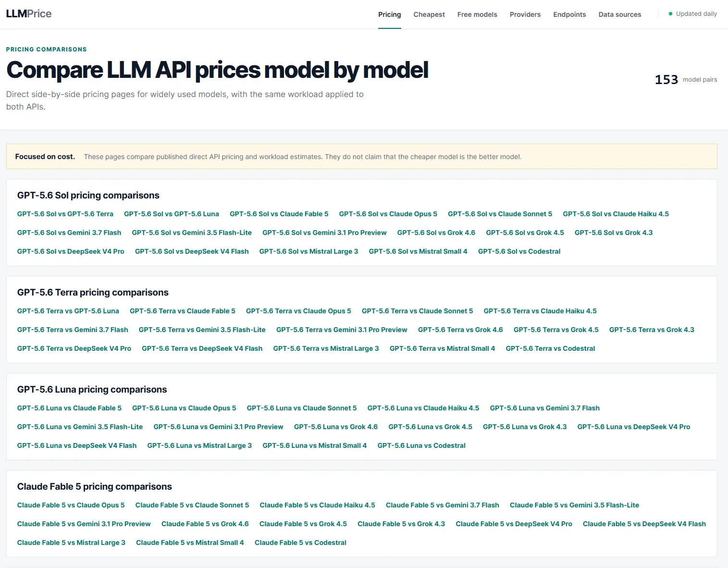Image resolution: width=728 pixels, height=568 pixels.
Task: View GPT-5.6 Sol vs Grok 4.6 pricing
Action: 436,233
